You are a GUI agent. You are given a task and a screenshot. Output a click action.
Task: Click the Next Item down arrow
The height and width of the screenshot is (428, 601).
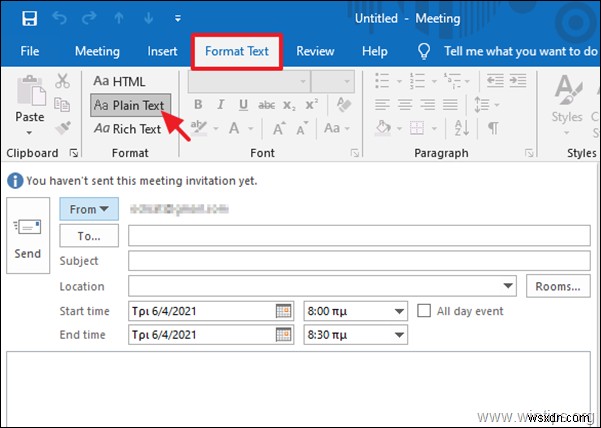[148, 18]
